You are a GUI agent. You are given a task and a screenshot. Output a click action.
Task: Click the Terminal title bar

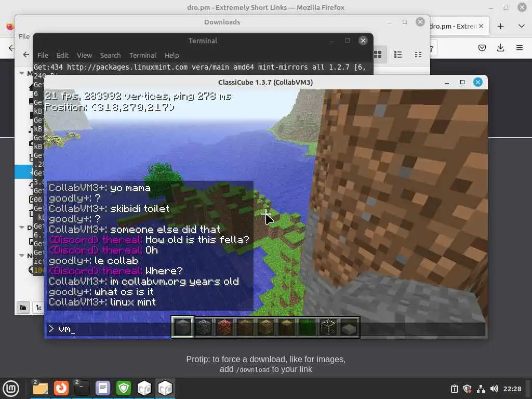point(203,41)
